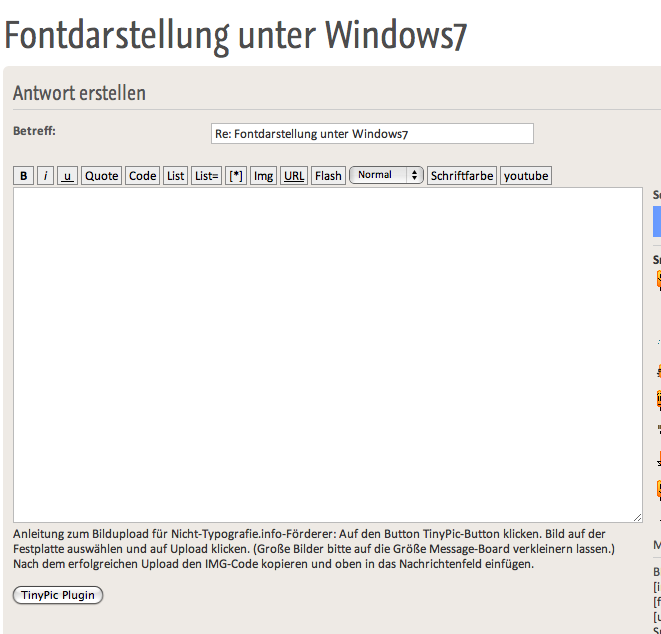
Task: Click the Betreff: label
Action: click(x=35, y=131)
